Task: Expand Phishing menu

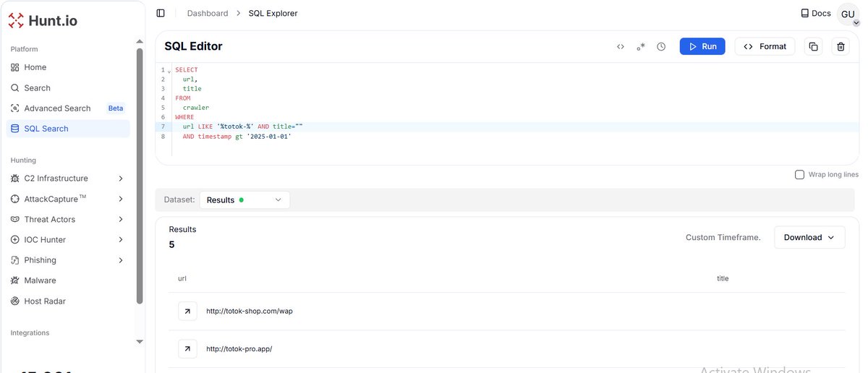Action: pos(69,260)
